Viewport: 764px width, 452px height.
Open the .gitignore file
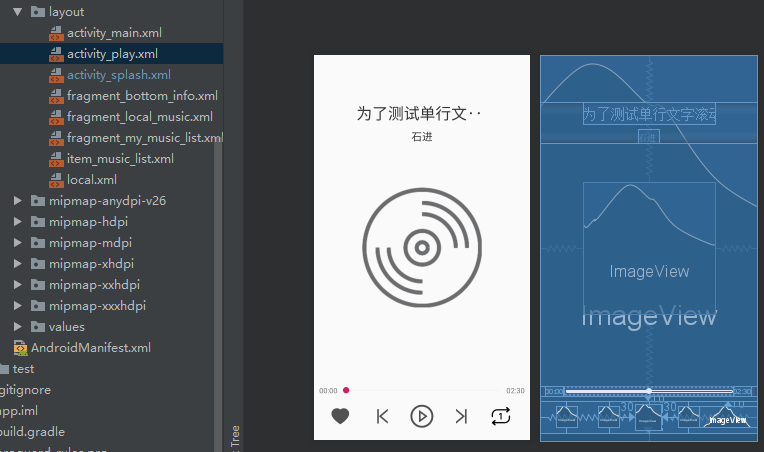click(25, 390)
